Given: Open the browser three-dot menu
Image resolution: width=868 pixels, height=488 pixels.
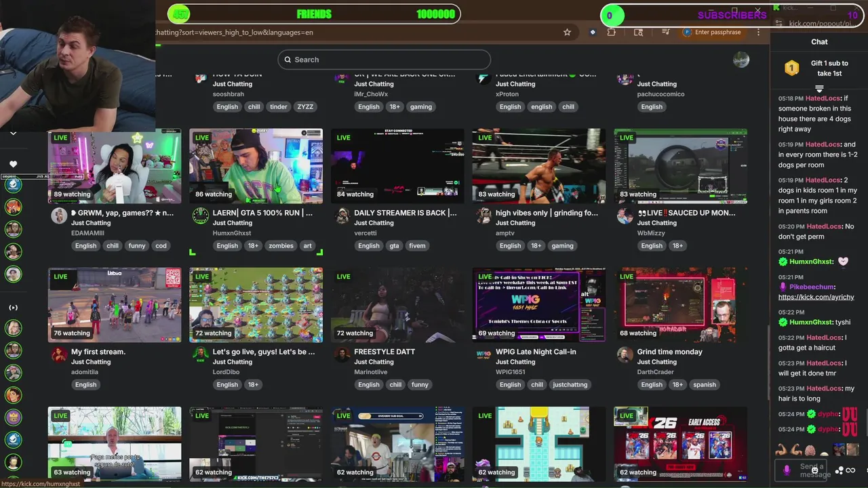Looking at the screenshot, I should coord(758,32).
